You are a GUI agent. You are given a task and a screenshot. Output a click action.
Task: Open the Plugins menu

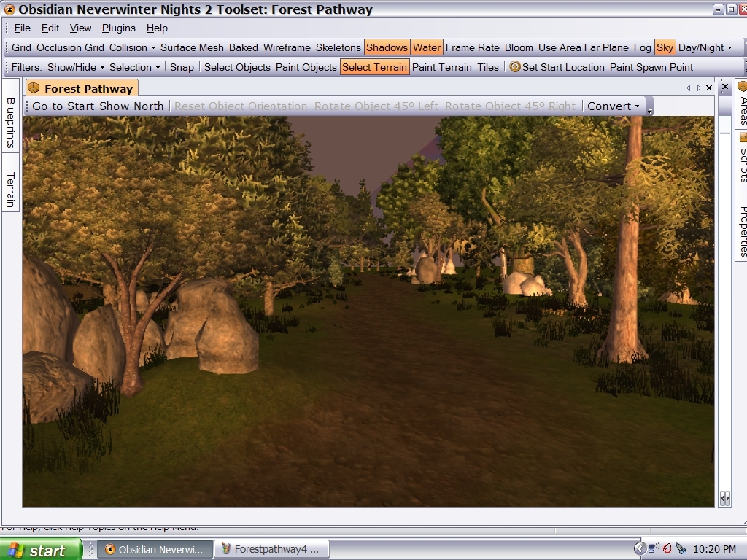[118, 28]
